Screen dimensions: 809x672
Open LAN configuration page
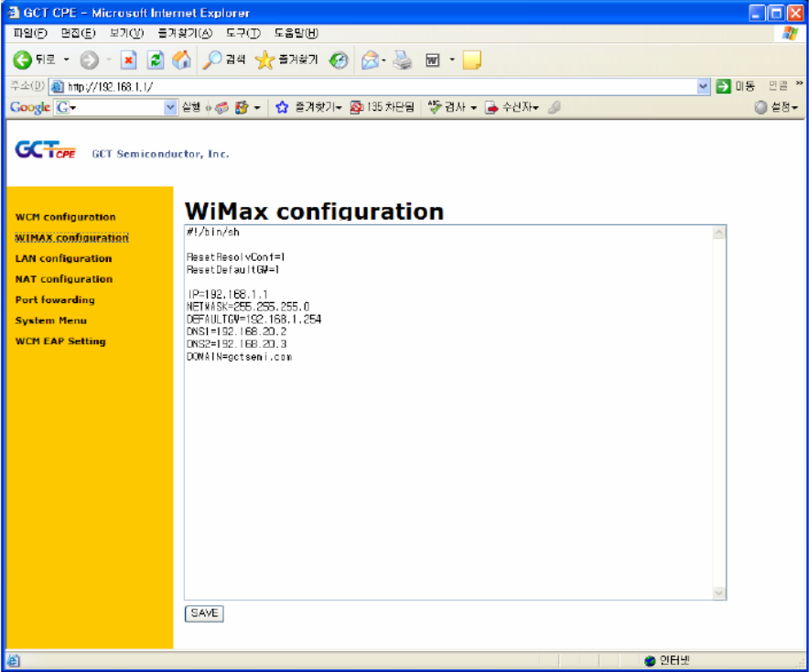pyautogui.click(x=63, y=258)
